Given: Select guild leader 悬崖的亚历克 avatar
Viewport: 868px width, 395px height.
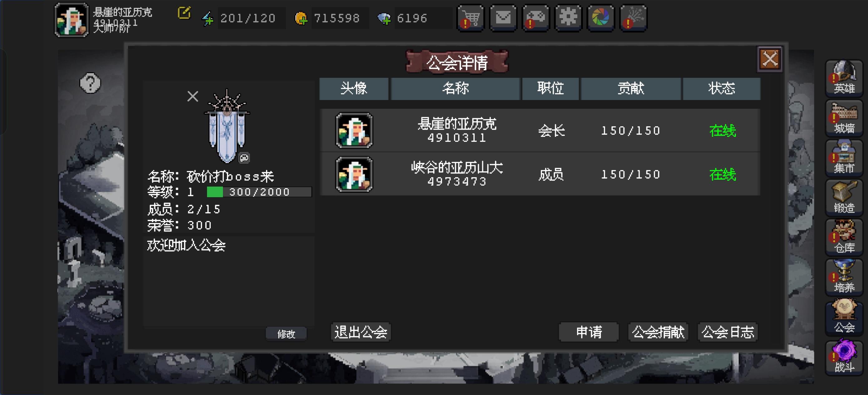Looking at the screenshot, I should [354, 131].
